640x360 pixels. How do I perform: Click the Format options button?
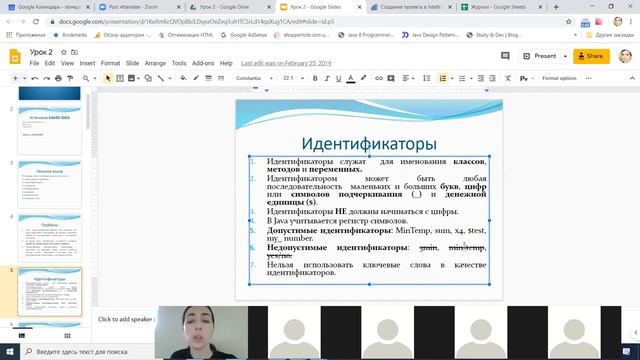(x=559, y=78)
